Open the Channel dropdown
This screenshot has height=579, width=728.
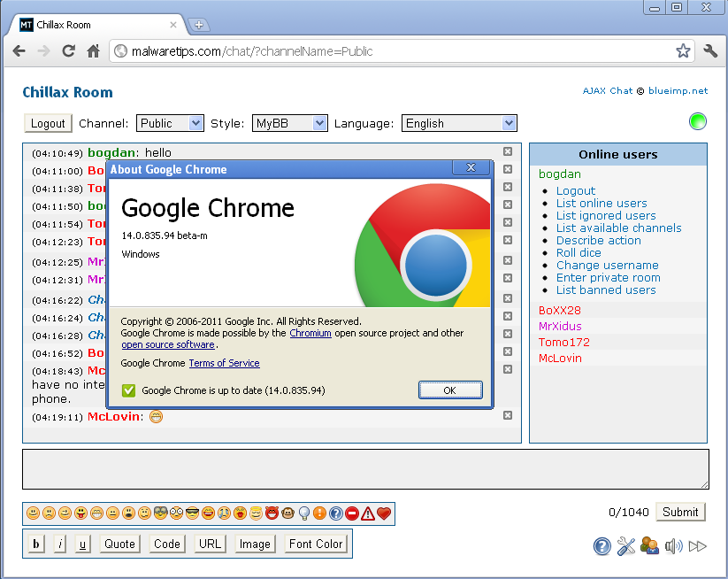click(170, 123)
